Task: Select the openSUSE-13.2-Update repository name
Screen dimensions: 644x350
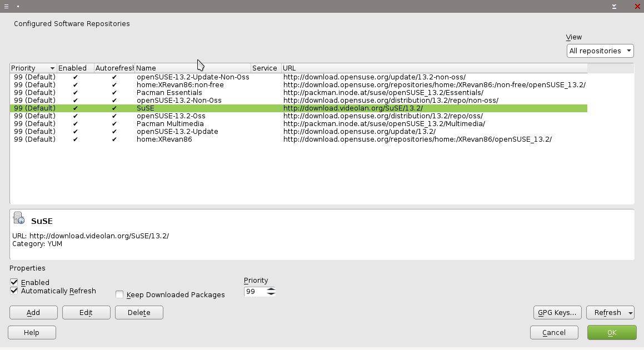Action: [x=177, y=132]
